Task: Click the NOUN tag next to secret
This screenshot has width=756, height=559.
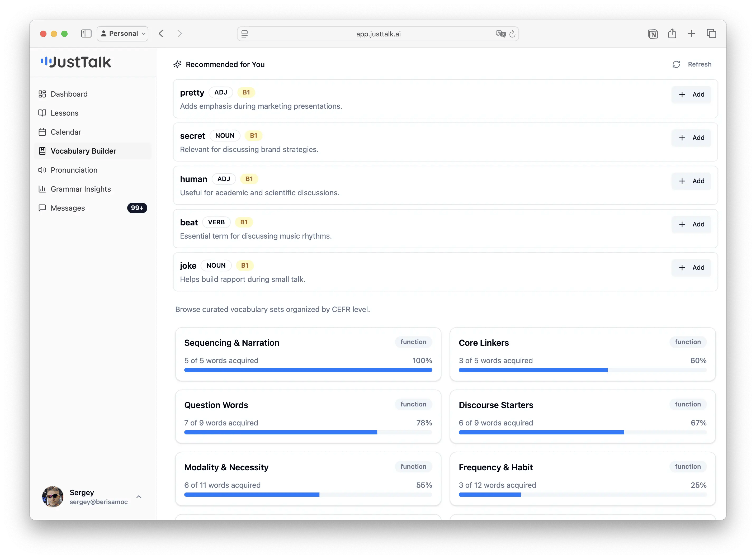Action: point(225,136)
